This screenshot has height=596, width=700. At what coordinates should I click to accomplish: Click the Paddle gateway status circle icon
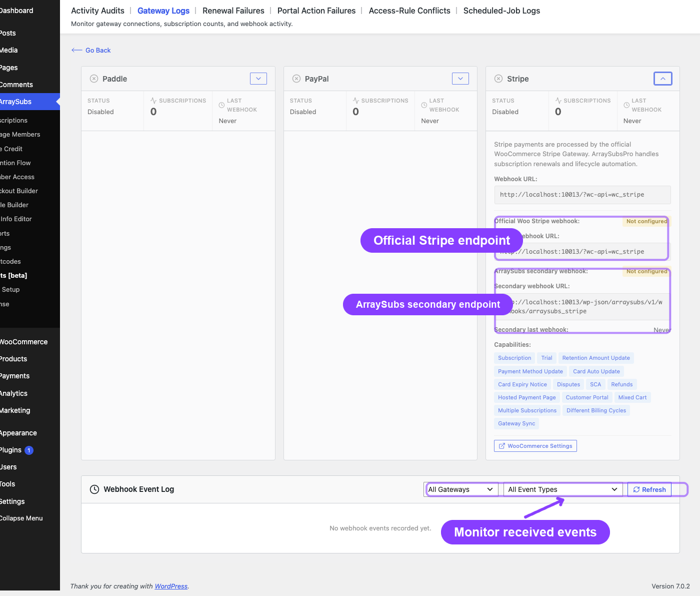tap(94, 79)
